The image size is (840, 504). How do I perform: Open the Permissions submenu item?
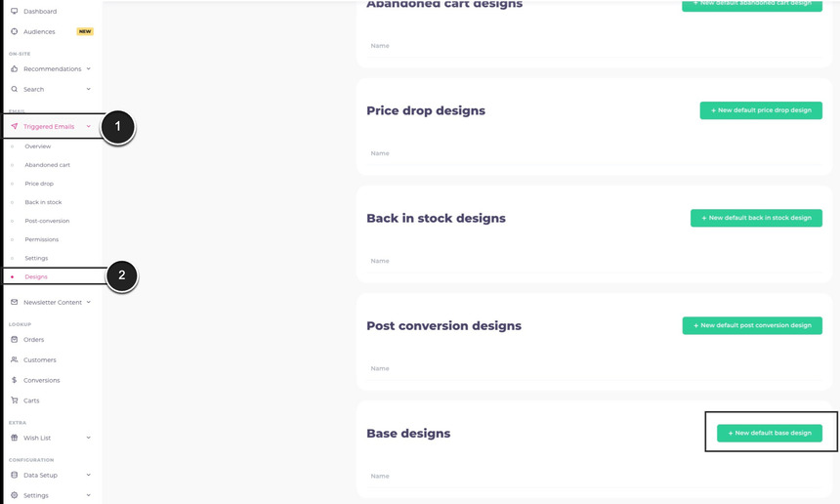pos(41,240)
